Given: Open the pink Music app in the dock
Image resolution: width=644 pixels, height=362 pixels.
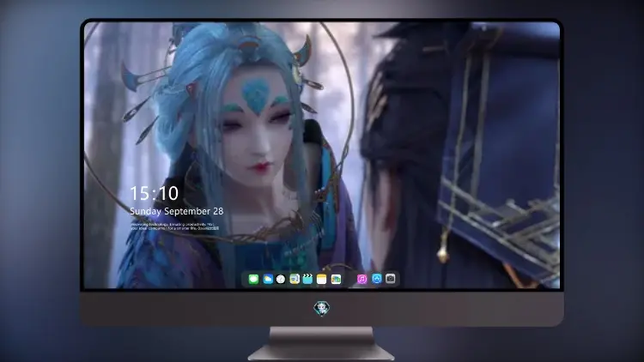Looking at the screenshot, I should pyautogui.click(x=361, y=280).
